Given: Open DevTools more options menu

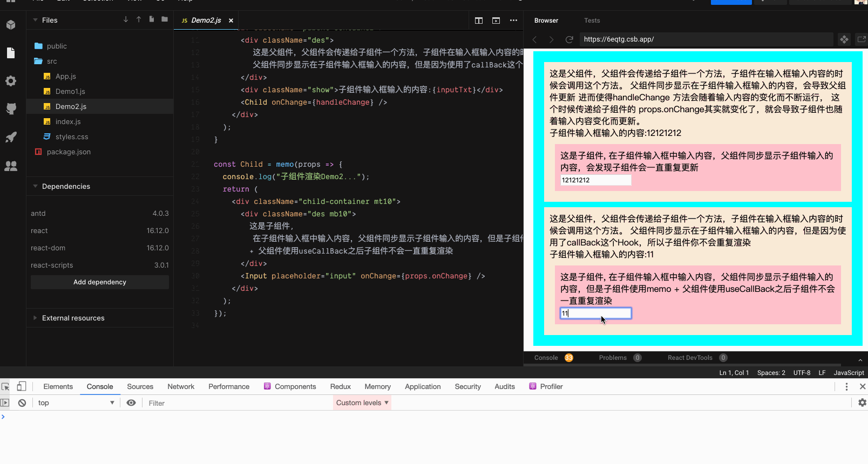Looking at the screenshot, I should tap(846, 386).
